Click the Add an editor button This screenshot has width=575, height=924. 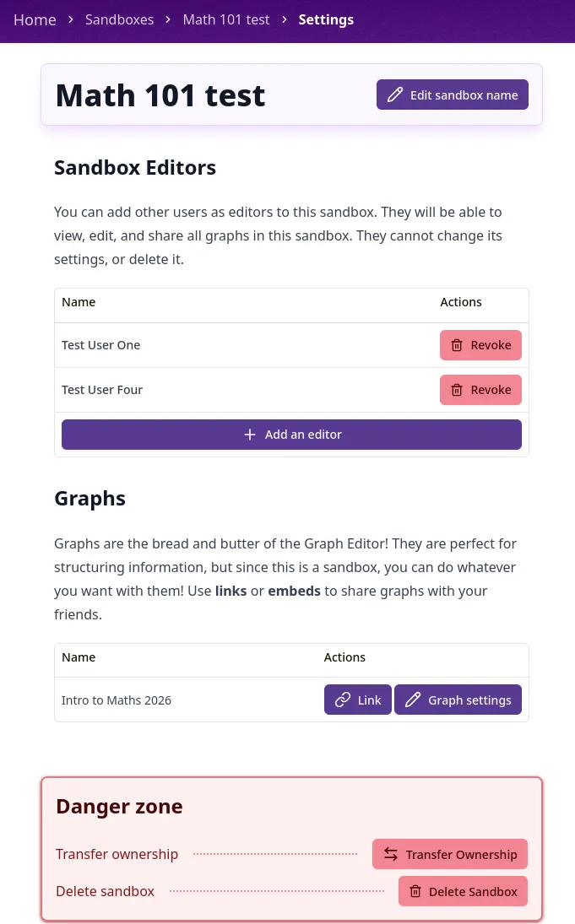[291, 435]
